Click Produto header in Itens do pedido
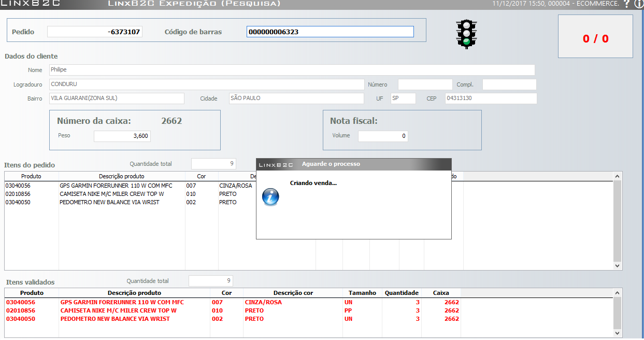Screen dimensions: 644x340 pyautogui.click(x=31, y=176)
